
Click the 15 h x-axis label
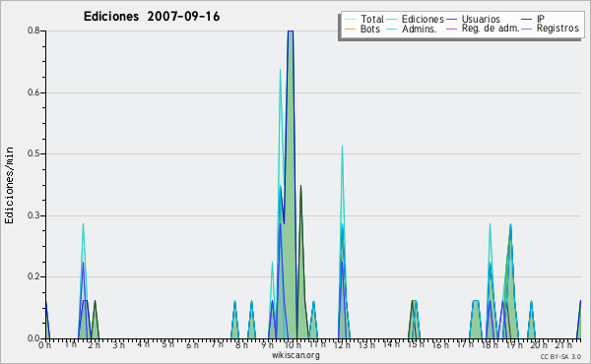416,344
